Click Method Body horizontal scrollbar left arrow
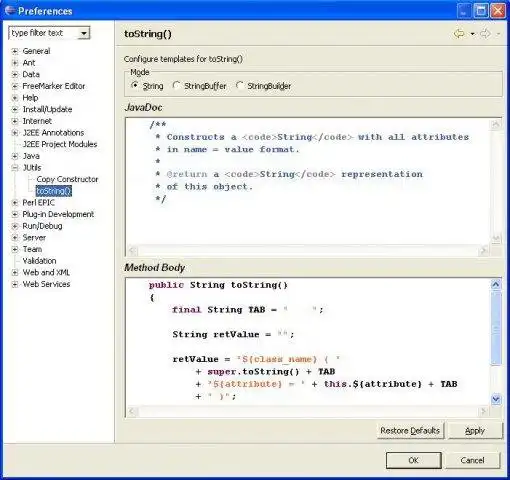Screen dimensions: 510x480 (133, 411)
